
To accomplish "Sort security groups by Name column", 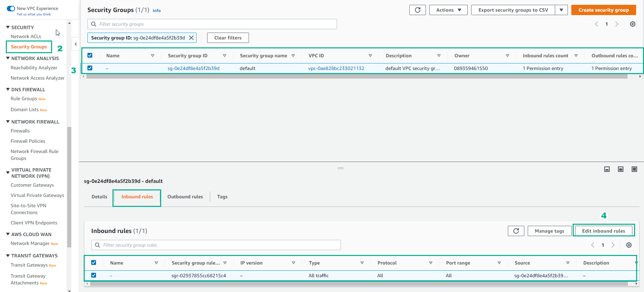I will click(153, 56).
